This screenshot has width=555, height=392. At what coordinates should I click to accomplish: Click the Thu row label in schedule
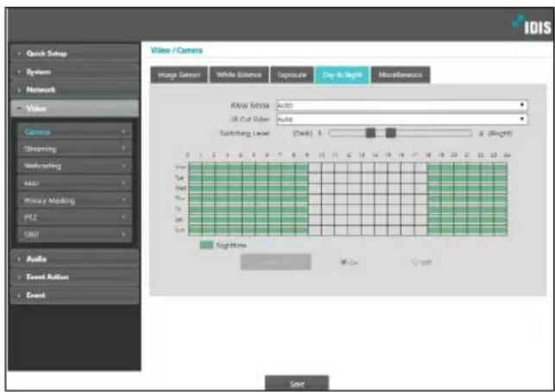[x=180, y=199]
